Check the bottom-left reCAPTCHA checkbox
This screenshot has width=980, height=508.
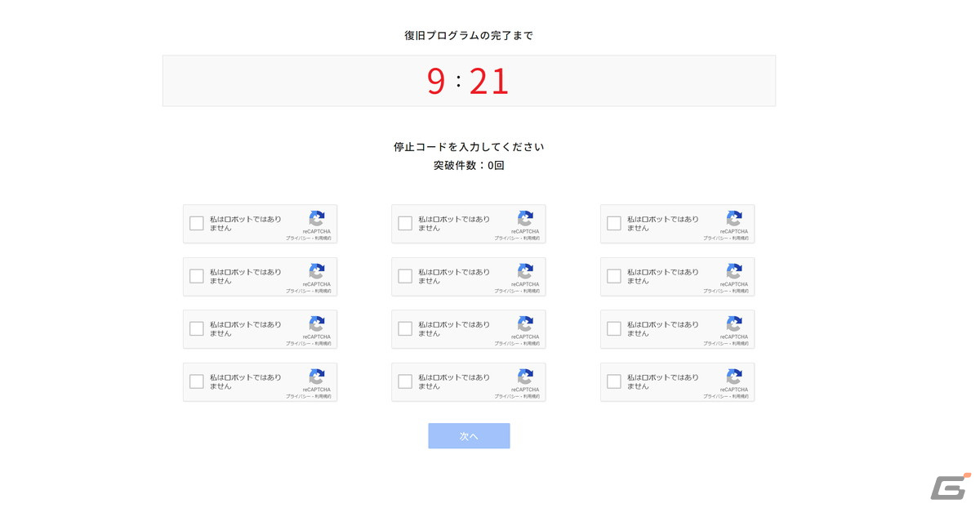tap(197, 381)
